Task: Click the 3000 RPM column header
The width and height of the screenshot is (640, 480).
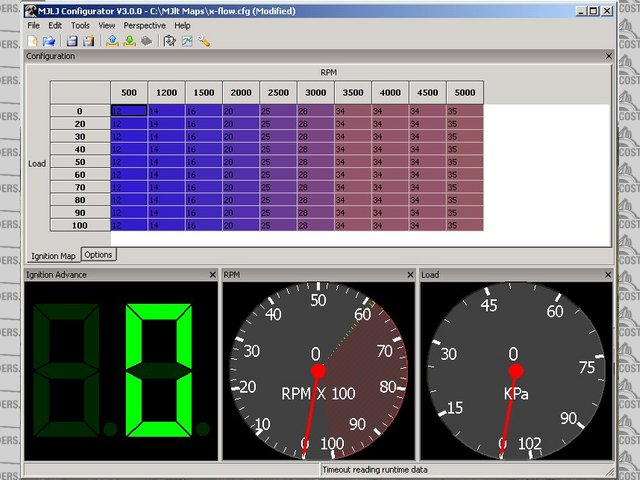Action: click(x=316, y=93)
